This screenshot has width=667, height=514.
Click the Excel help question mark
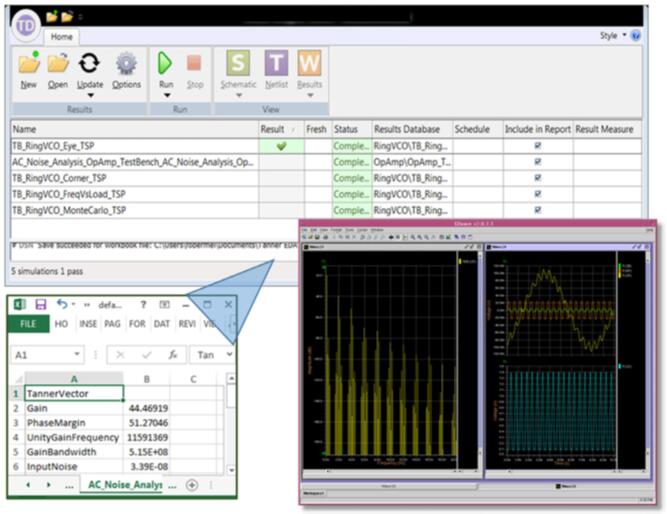143,305
